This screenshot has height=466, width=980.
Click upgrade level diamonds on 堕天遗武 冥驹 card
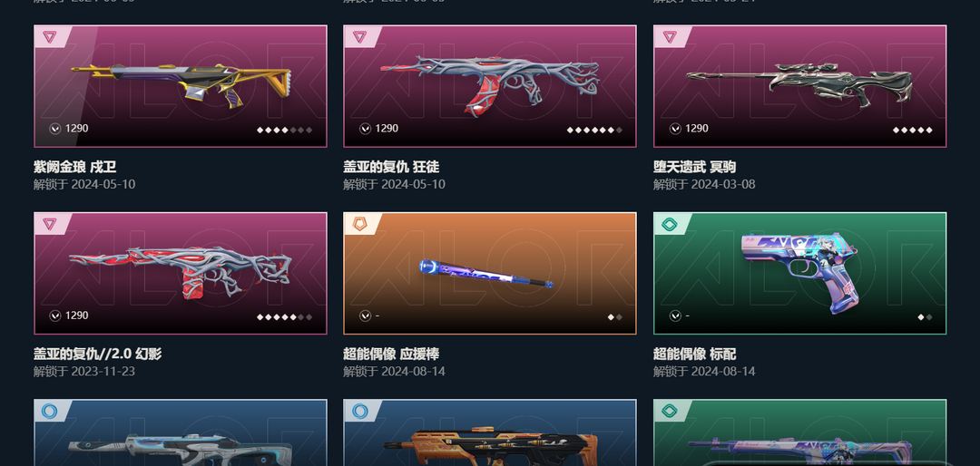(913, 130)
